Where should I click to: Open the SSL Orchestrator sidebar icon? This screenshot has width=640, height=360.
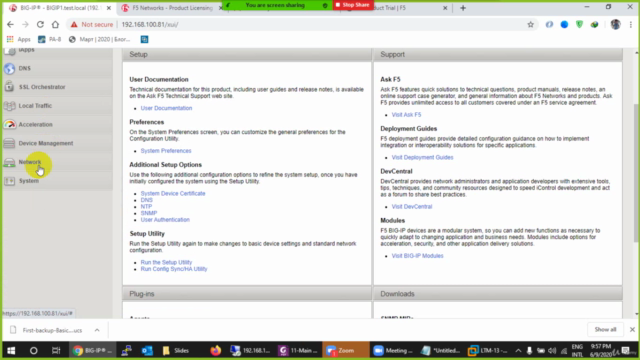(x=9, y=87)
